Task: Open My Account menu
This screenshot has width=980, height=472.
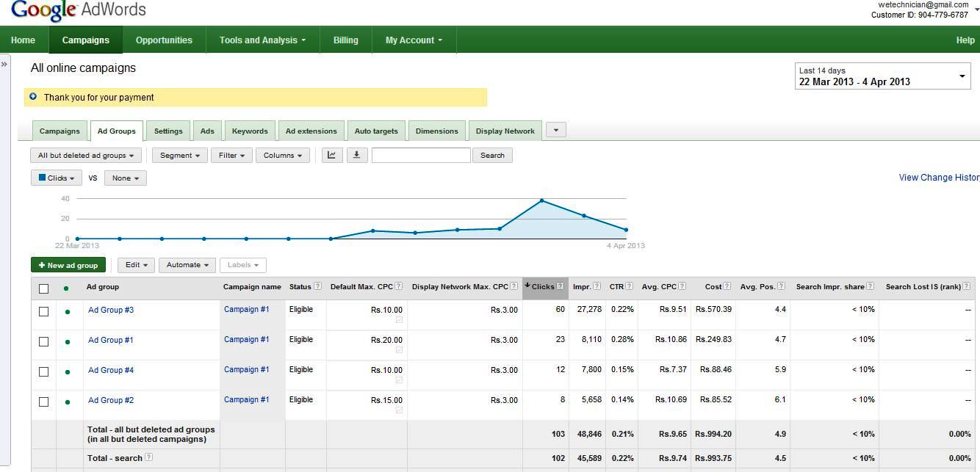Action: (414, 40)
